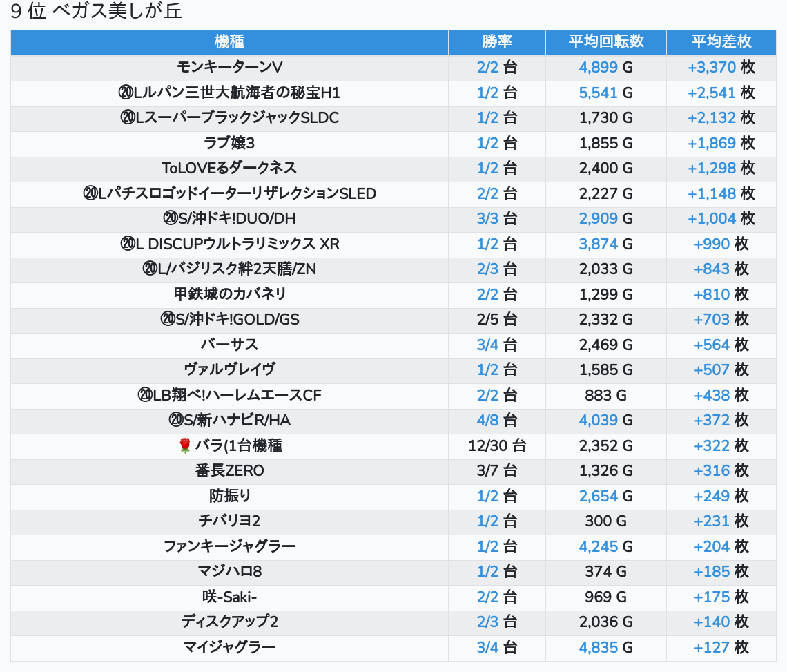The width and height of the screenshot is (787, 672).
Task: Click the 9位 ベガス美しが丘 heading
Action: pos(97,12)
